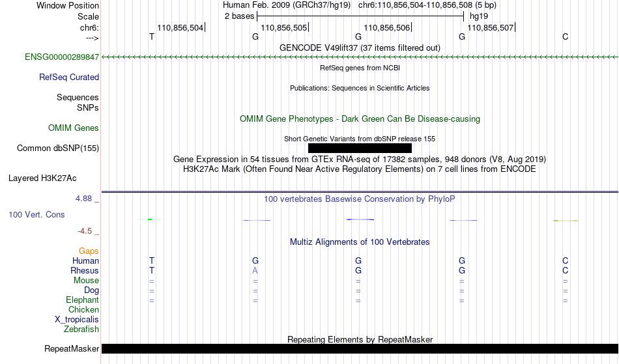This screenshot has height=364, width=619.
Task: Click the GTEx Gene Expression title
Action: [x=360, y=160]
